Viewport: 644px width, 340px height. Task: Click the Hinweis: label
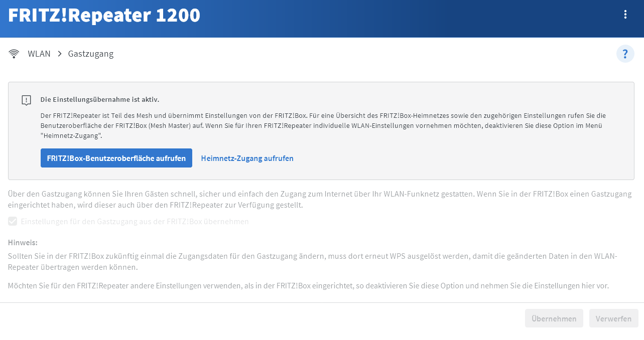(x=23, y=243)
